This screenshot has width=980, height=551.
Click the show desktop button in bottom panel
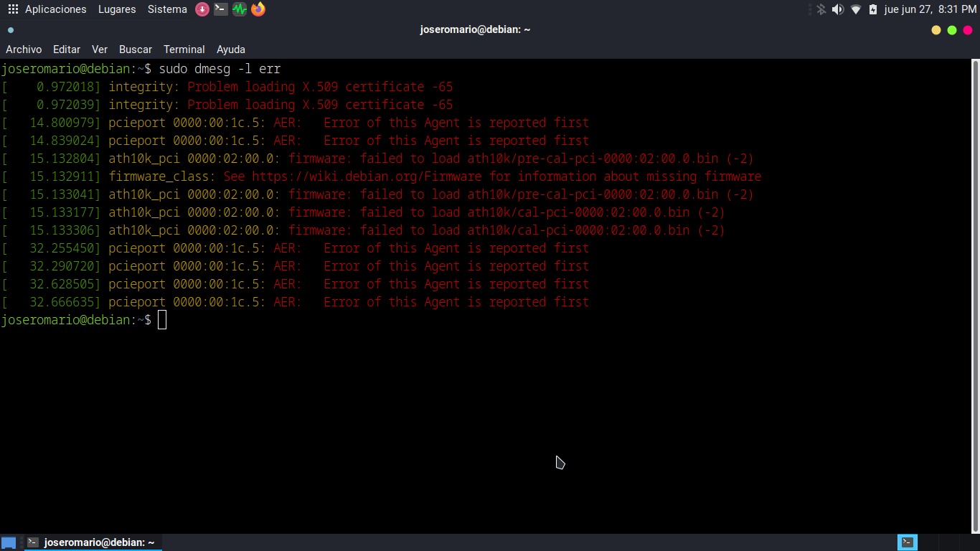click(9, 543)
